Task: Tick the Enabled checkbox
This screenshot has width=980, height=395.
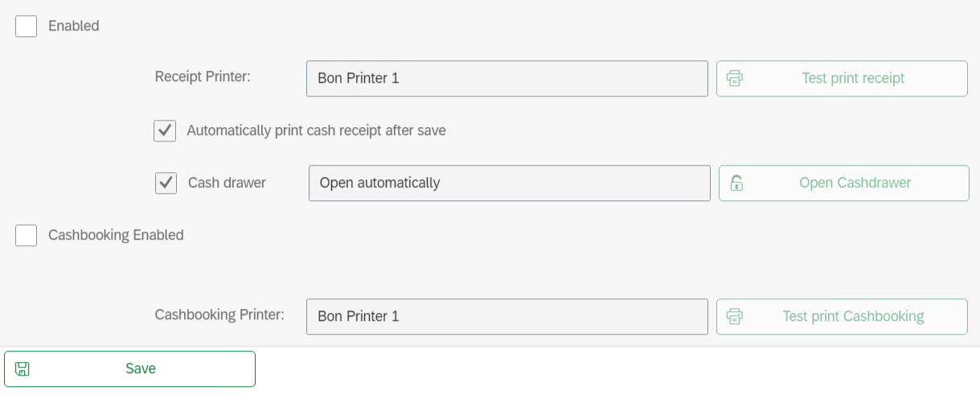Action: pyautogui.click(x=27, y=27)
